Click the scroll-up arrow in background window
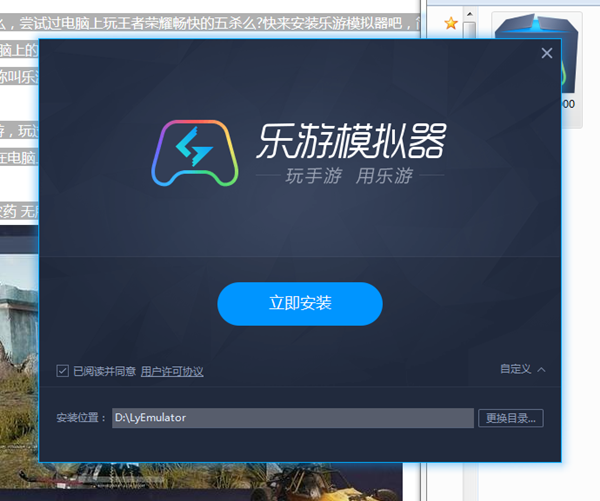This screenshot has width=600, height=501. pyautogui.click(x=470, y=15)
